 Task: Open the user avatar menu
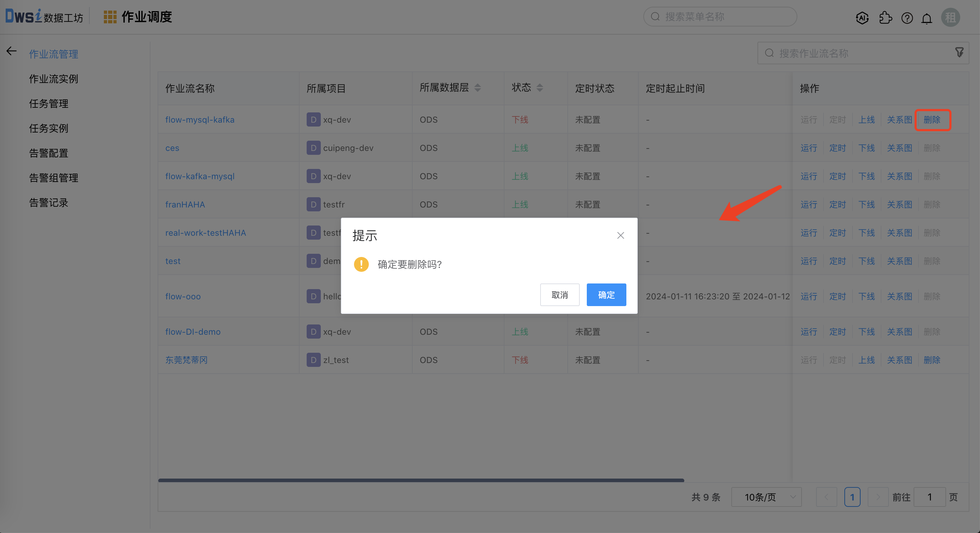tap(950, 17)
